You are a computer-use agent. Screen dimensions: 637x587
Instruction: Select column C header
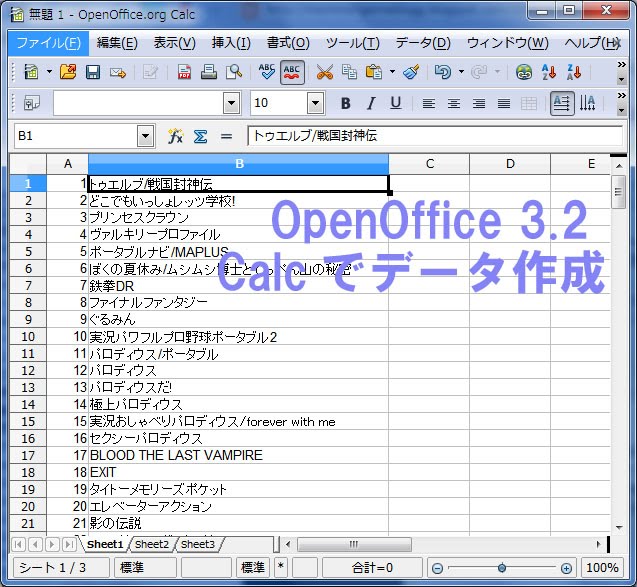tap(429, 164)
